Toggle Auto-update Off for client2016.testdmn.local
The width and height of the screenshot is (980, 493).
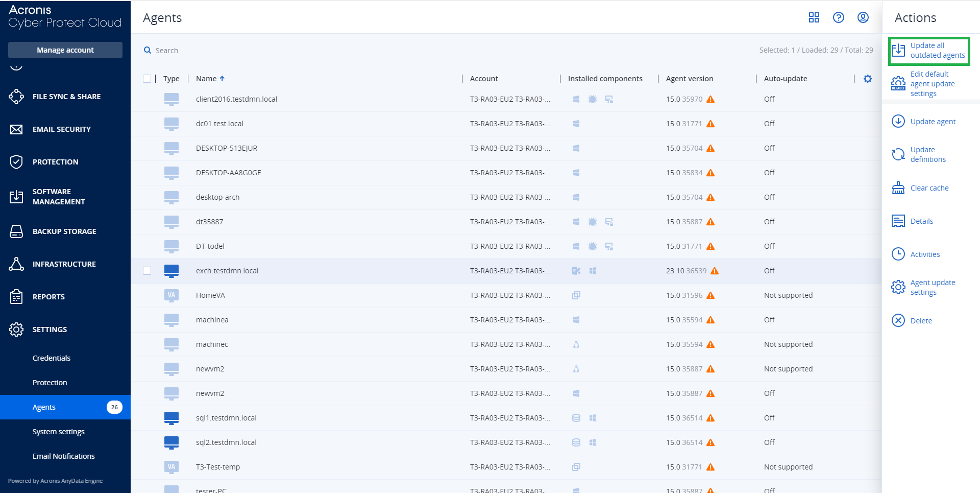click(x=769, y=99)
